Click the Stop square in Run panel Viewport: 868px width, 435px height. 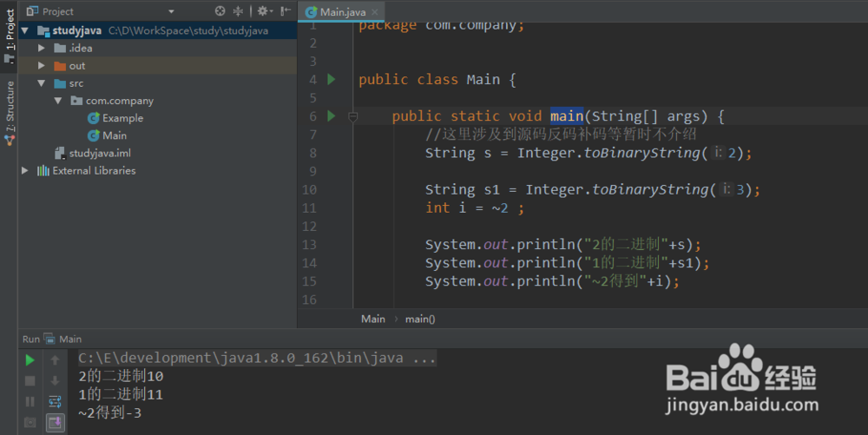(x=30, y=381)
